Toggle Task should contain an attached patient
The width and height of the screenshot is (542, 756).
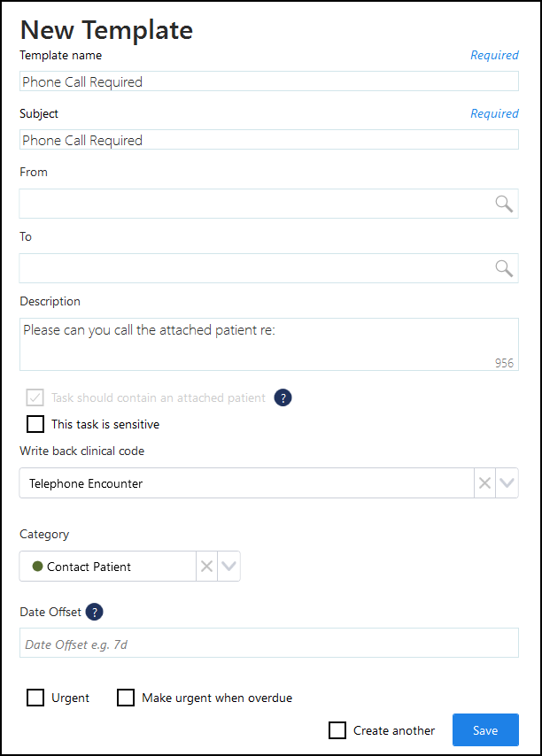pos(35,397)
